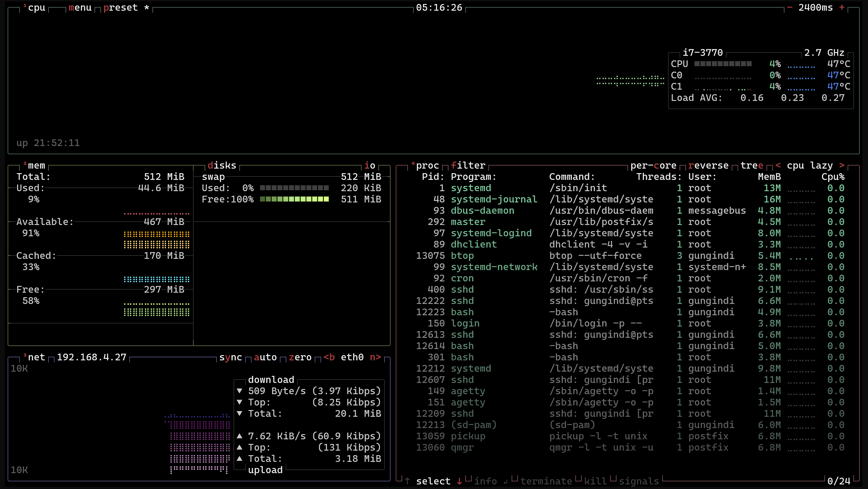
Task: Toggle net sync scaling
Action: point(230,357)
